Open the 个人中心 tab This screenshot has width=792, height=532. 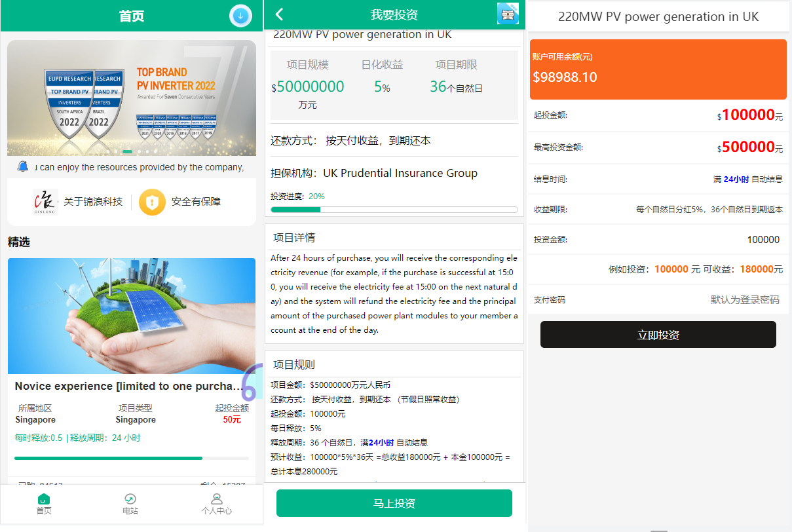(x=217, y=504)
